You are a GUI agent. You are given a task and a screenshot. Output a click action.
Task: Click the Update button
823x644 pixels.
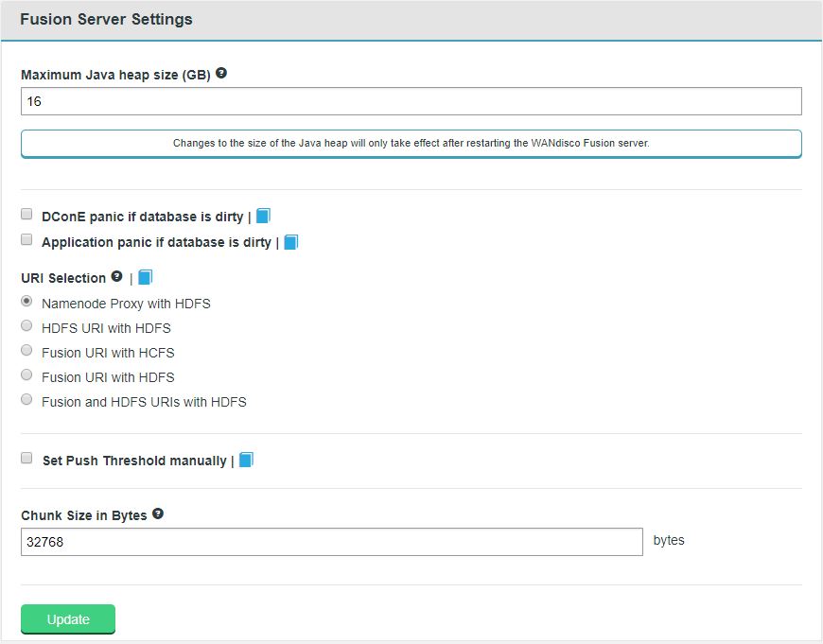[x=67, y=619]
